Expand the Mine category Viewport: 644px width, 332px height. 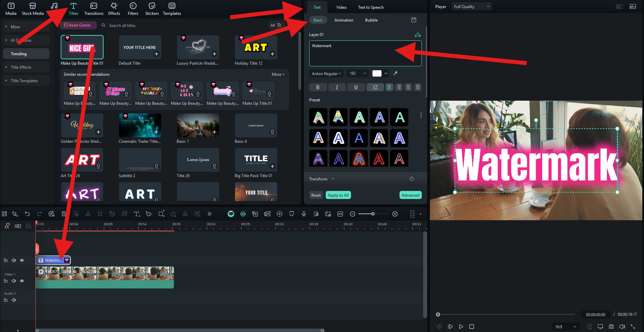point(26,27)
